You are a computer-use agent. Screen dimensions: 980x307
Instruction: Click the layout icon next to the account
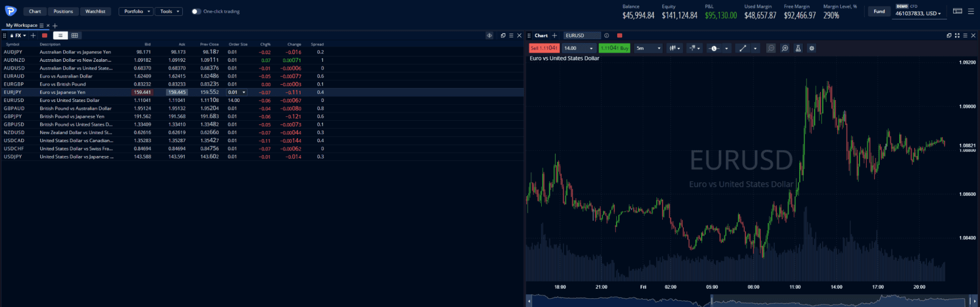pyautogui.click(x=957, y=11)
